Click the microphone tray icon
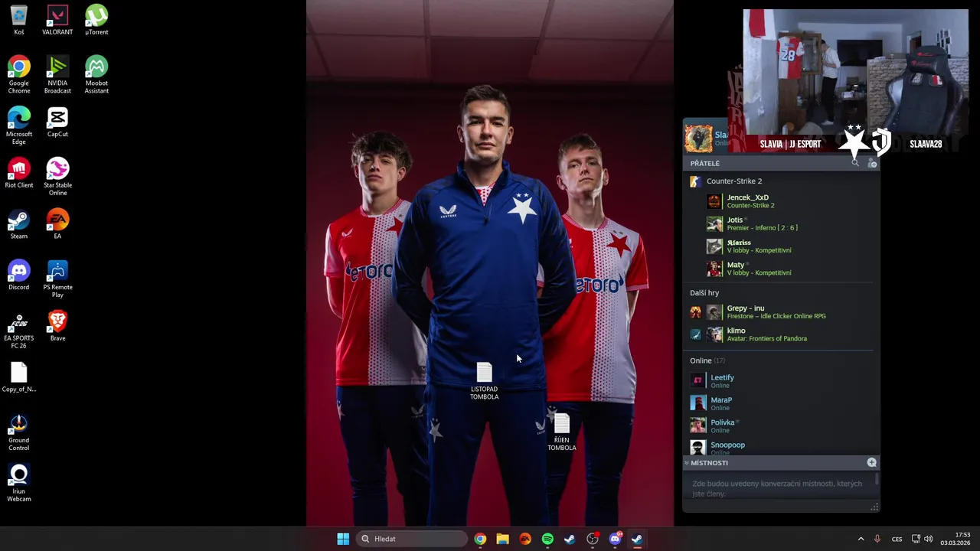 pos(877,539)
